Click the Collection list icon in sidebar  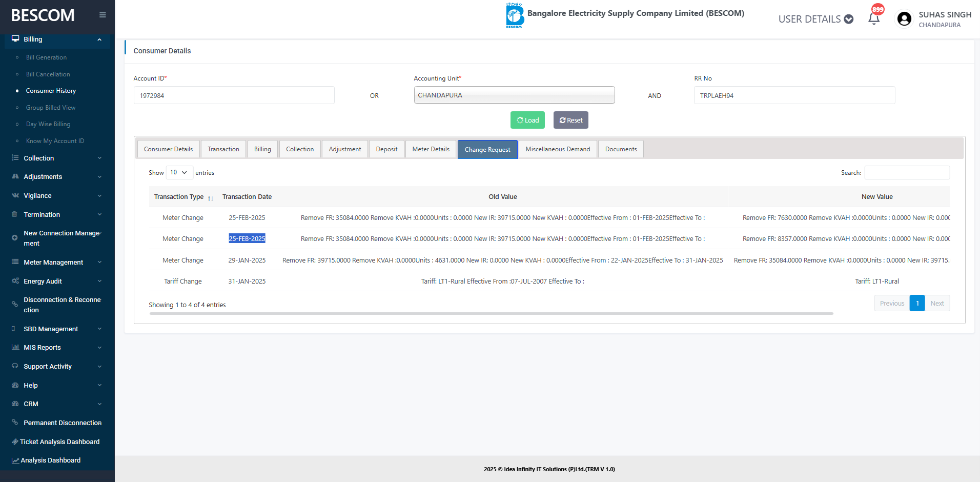tap(15, 158)
